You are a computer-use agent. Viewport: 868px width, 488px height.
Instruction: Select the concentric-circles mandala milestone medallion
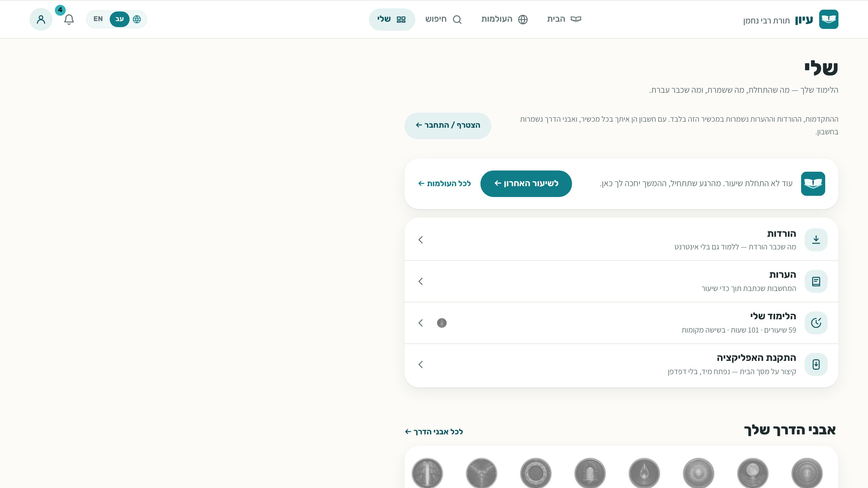click(807, 473)
